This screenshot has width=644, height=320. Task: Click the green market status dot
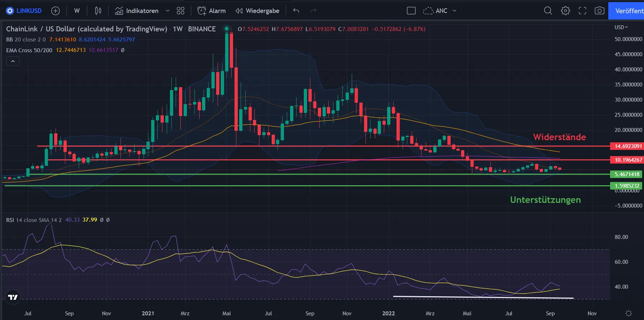(x=227, y=29)
